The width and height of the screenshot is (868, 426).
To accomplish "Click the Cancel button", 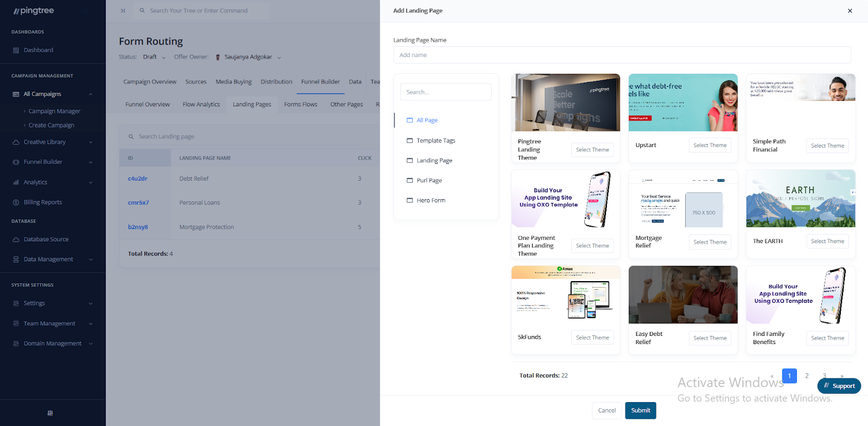I will 607,411.
